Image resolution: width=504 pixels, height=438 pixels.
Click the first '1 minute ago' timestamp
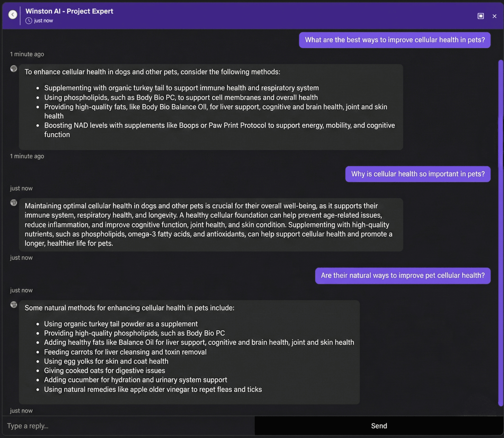pyautogui.click(x=27, y=54)
